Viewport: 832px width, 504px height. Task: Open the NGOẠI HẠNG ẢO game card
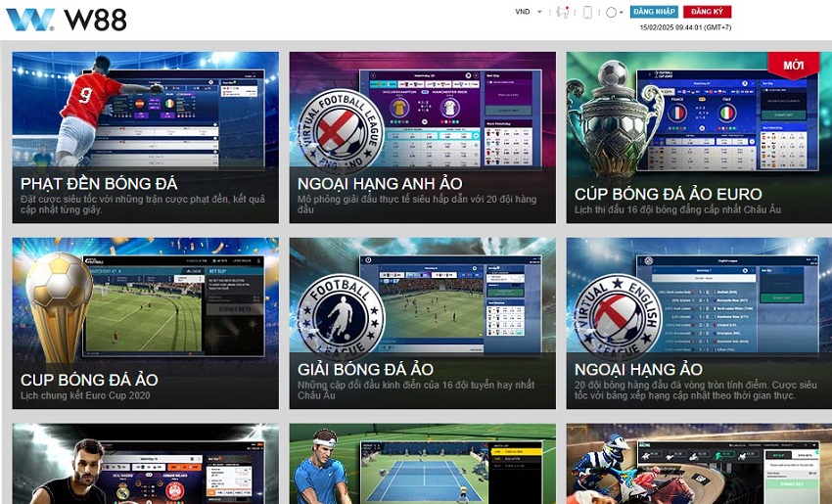[699, 323]
